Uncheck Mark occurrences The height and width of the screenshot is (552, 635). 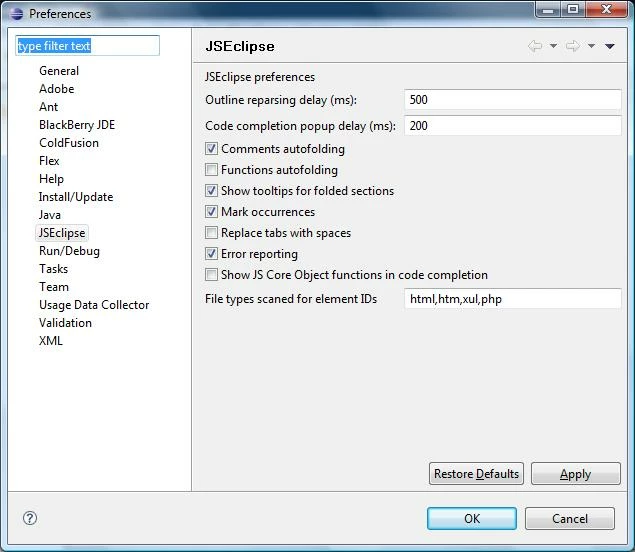[211, 212]
